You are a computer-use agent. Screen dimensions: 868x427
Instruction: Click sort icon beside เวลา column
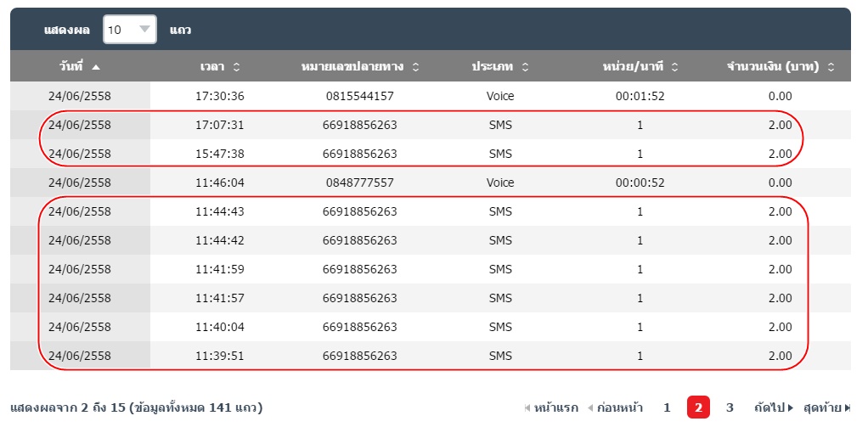(236, 67)
